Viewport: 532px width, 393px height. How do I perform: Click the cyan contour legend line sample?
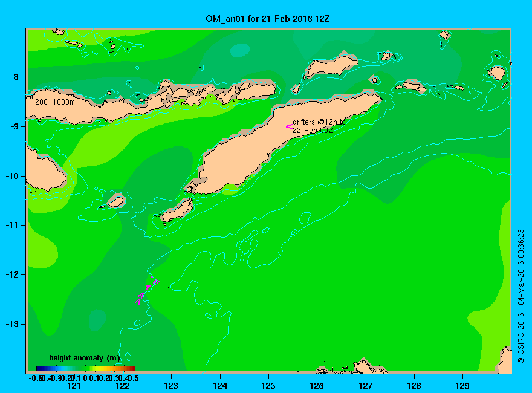point(50,109)
